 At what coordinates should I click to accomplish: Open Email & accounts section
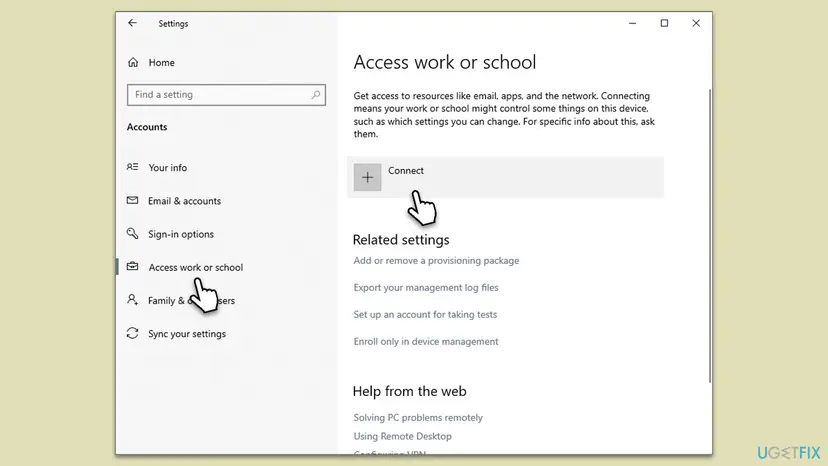[x=184, y=201]
